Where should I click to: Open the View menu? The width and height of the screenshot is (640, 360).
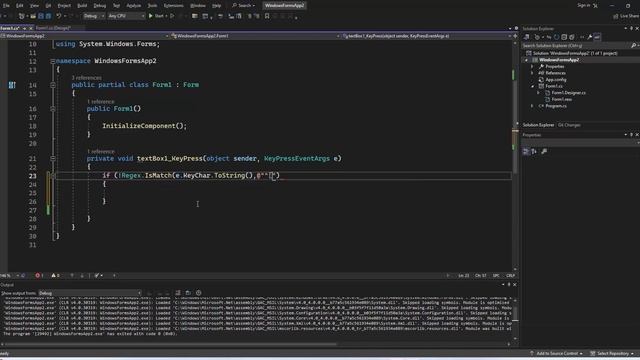[34, 6]
